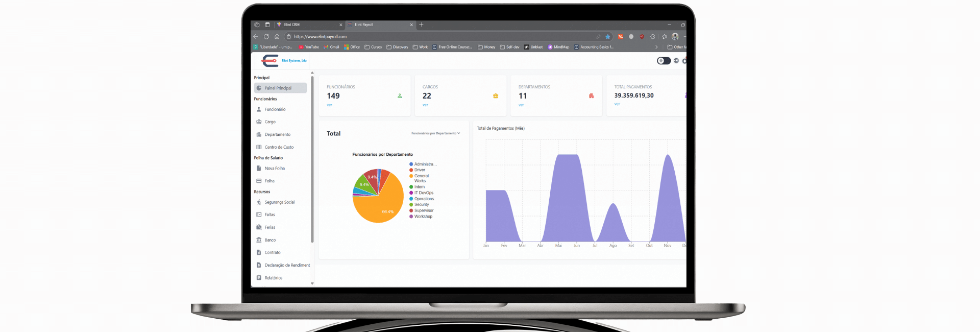Click the Departamento building icon in sidebar
Image resolution: width=980 pixels, height=332 pixels.
click(259, 134)
